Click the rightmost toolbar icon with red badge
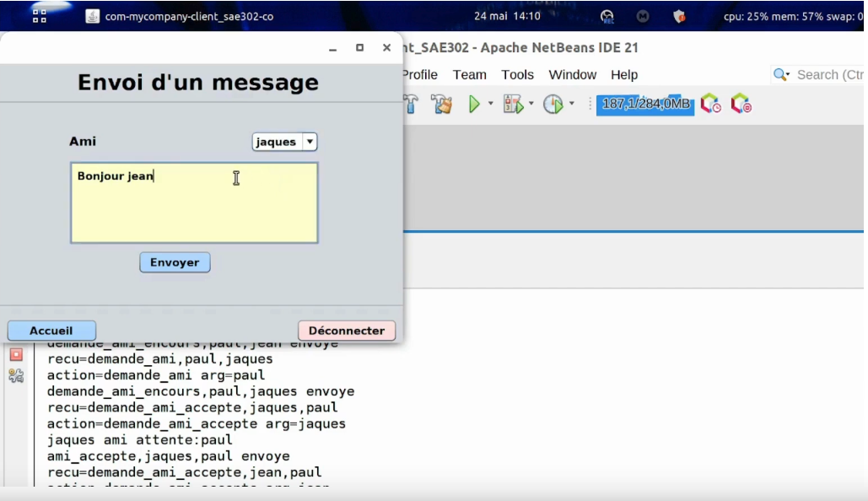This screenshot has height=501, width=868. tap(741, 104)
